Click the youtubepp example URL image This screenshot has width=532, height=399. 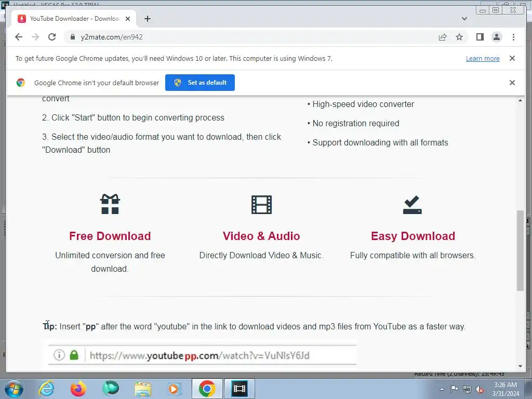pyautogui.click(x=202, y=355)
